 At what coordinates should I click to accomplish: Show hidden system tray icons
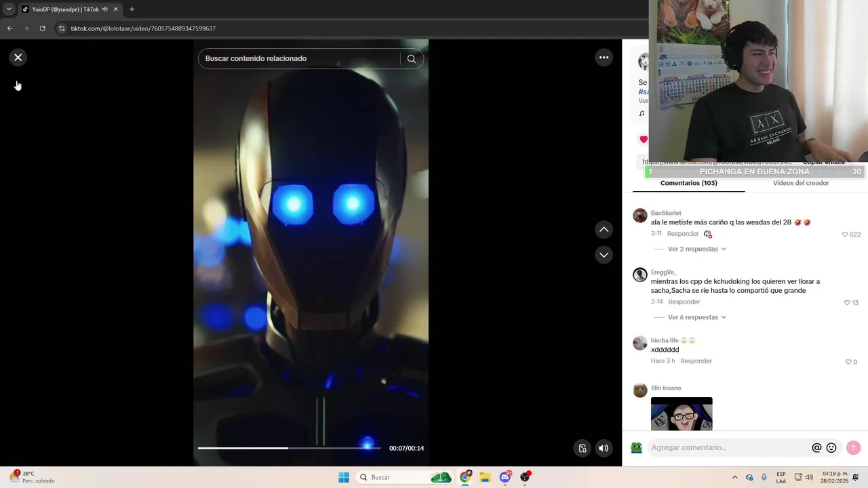734,477
